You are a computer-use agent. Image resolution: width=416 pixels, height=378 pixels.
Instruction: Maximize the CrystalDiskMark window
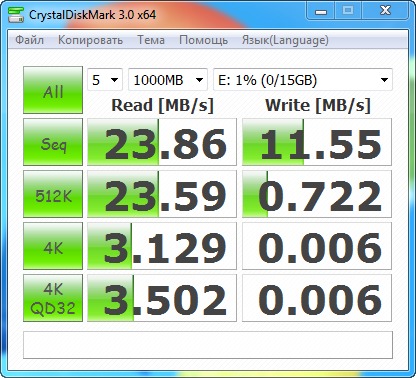(x=348, y=11)
